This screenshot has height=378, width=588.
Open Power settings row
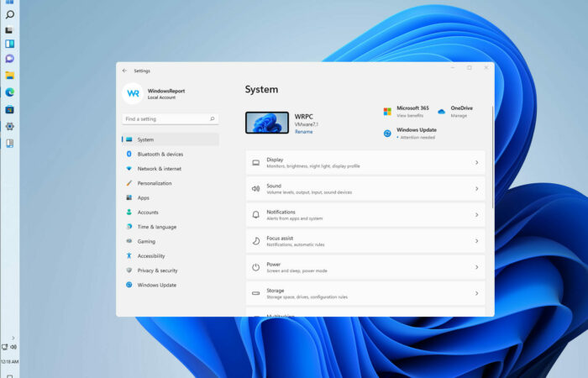pyautogui.click(x=365, y=267)
